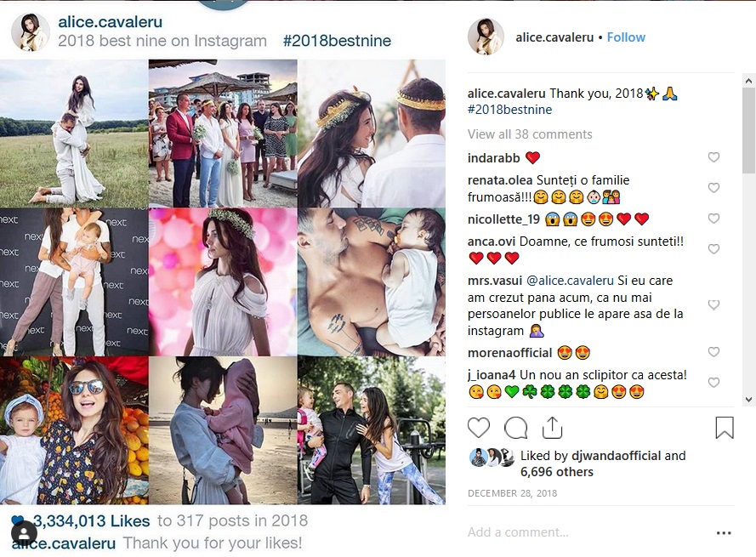Image resolution: width=756 pixels, height=557 pixels.
Task: Click the comments scrollbar down arrow
Action: [748, 400]
